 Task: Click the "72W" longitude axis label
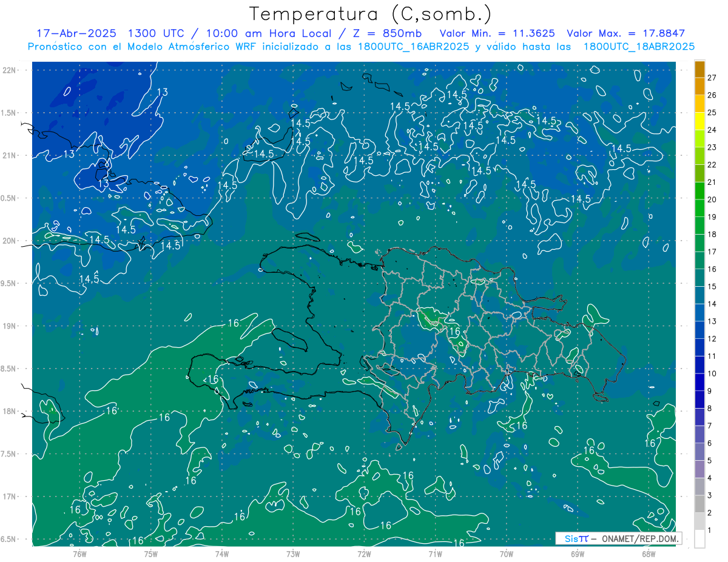(x=364, y=554)
